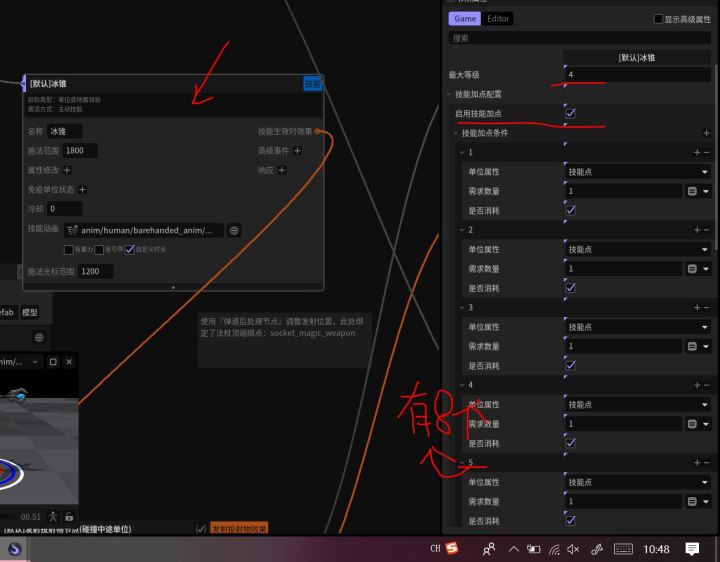The width and height of the screenshot is (720, 562).
Task: Toggle the lock icon below preview
Action: coord(69,517)
